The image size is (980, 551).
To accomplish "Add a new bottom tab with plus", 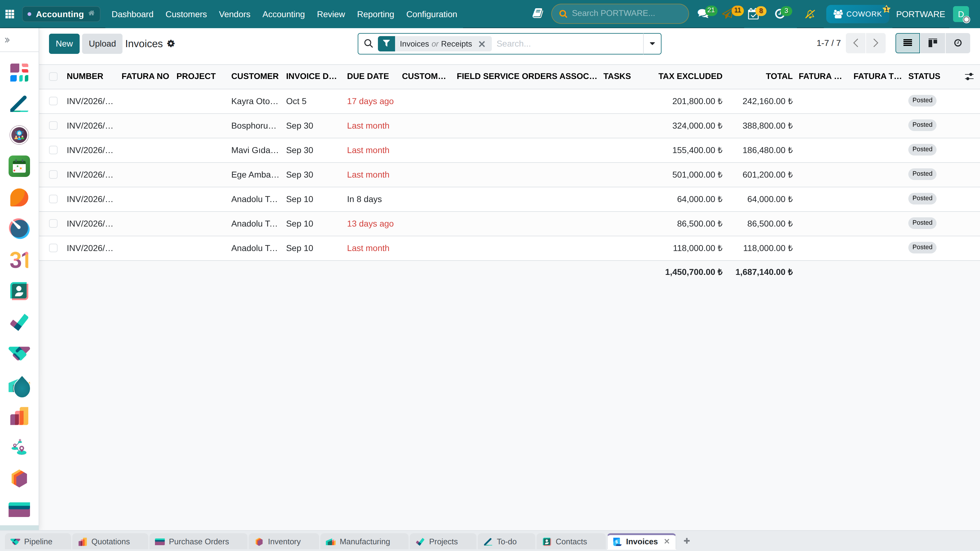I will point(687,541).
